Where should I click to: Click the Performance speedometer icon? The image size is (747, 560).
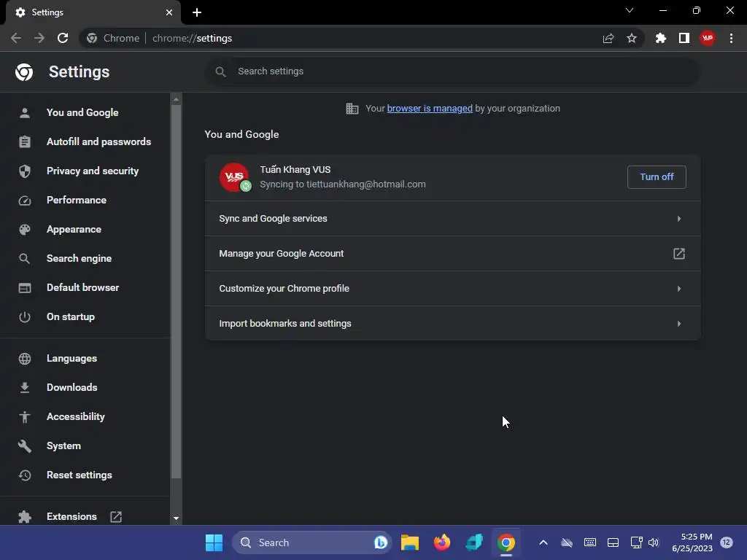[25, 201]
